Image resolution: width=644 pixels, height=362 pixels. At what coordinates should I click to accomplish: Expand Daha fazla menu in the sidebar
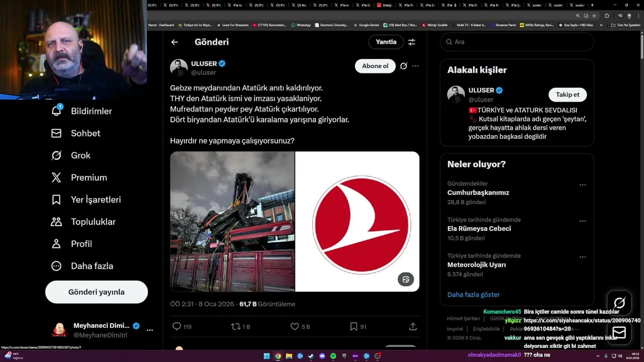pos(82,266)
